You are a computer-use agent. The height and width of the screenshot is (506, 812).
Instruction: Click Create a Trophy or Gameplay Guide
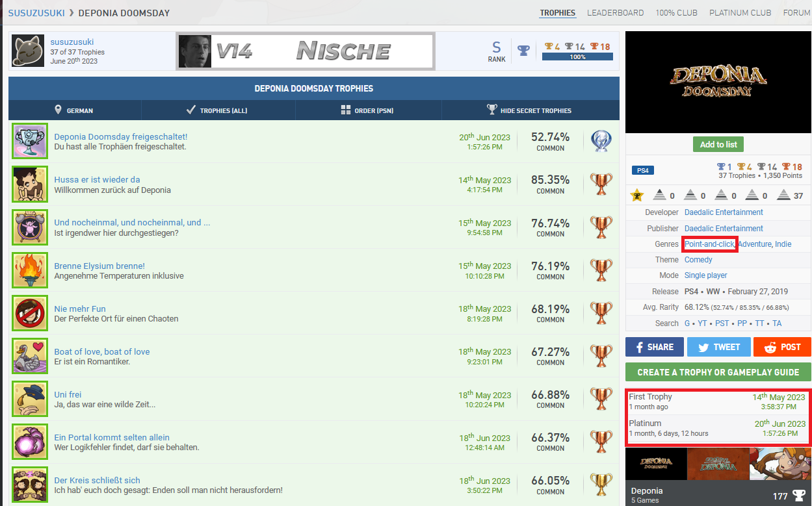point(718,372)
